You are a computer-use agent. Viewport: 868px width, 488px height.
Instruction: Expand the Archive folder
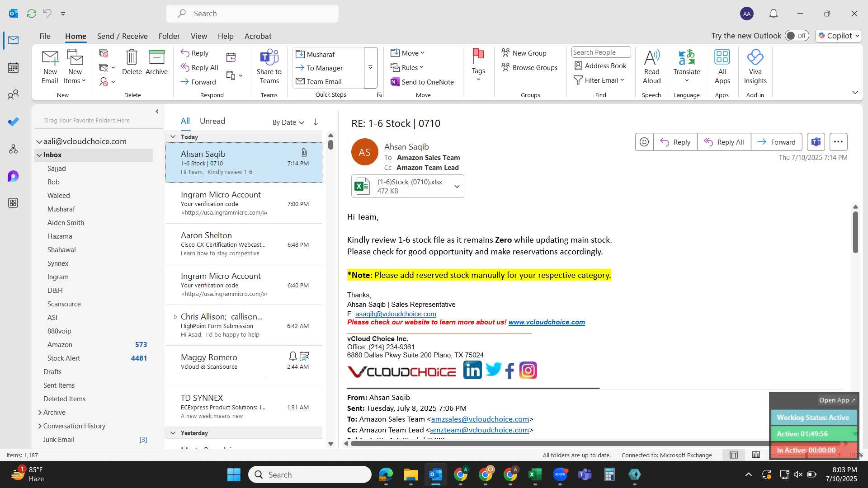(x=40, y=413)
